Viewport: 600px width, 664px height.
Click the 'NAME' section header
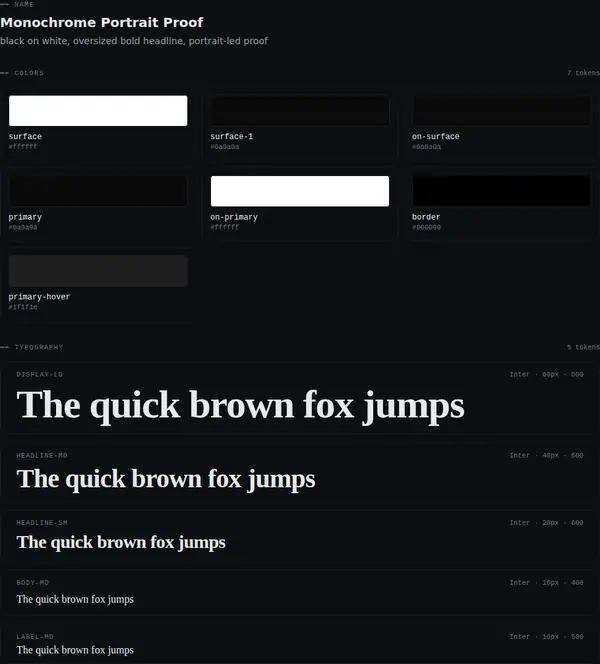(x=24, y=5)
